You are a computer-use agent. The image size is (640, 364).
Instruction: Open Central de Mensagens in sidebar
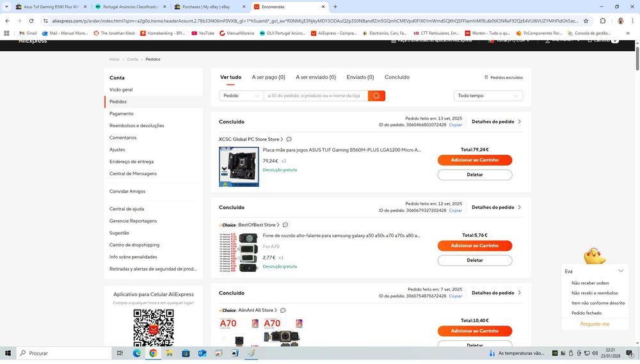pos(133,173)
